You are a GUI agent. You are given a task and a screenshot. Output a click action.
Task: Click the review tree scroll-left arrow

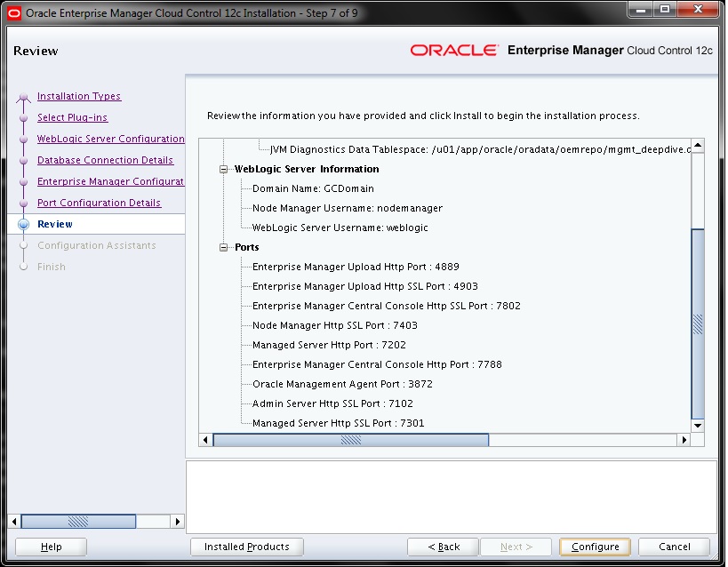click(205, 439)
